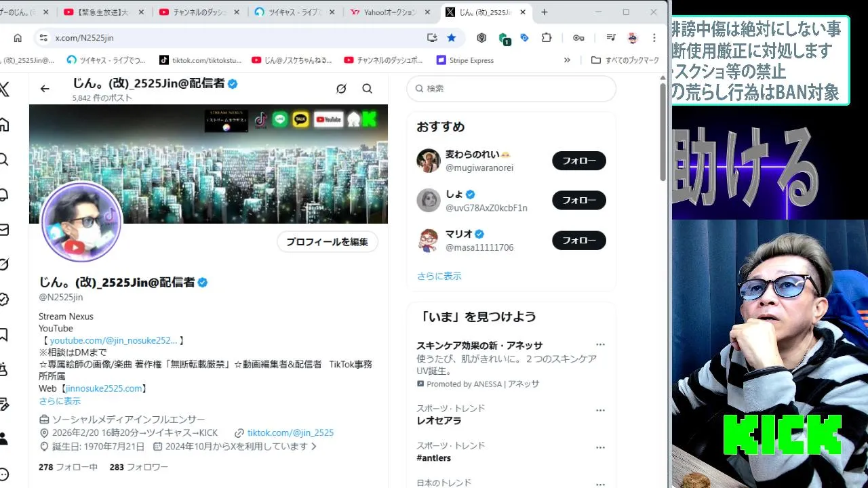This screenshot has height=488, width=868.
Task: Open the password key icon
Action: [x=578, y=38]
